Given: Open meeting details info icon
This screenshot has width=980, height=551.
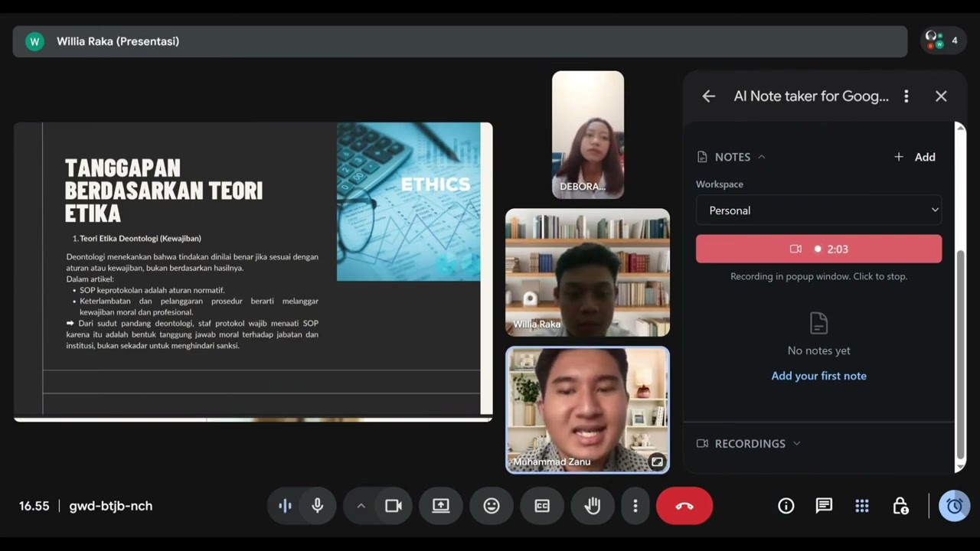Looking at the screenshot, I should (786, 506).
